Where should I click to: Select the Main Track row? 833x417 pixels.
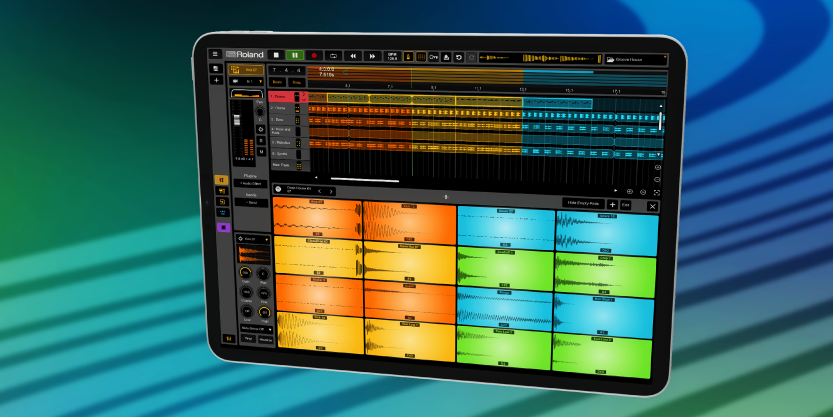click(290, 166)
